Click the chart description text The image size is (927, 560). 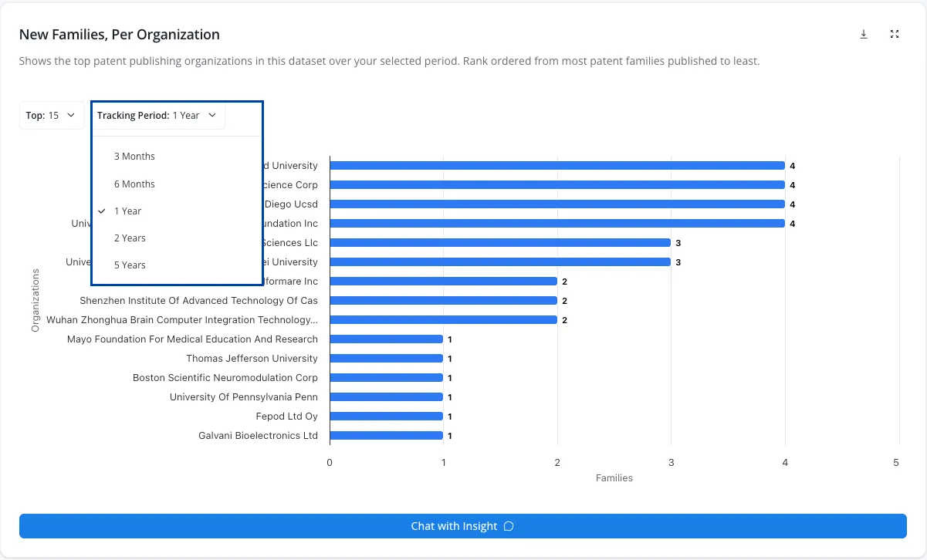click(390, 61)
